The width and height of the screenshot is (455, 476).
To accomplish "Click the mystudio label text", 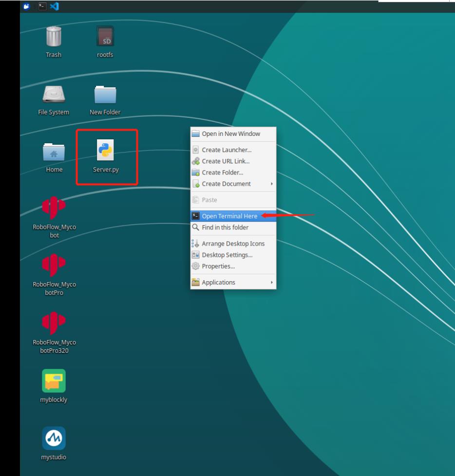I will click(54, 457).
